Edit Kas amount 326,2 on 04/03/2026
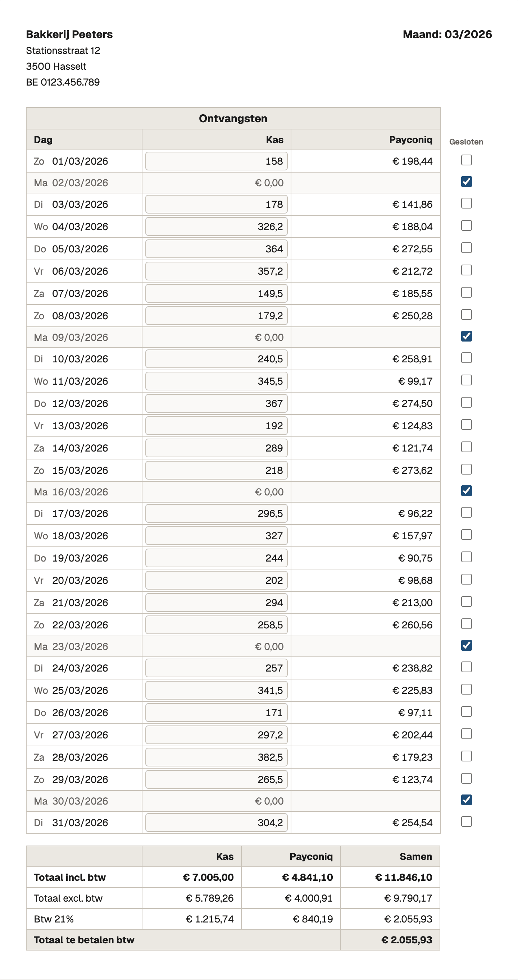 [216, 227]
